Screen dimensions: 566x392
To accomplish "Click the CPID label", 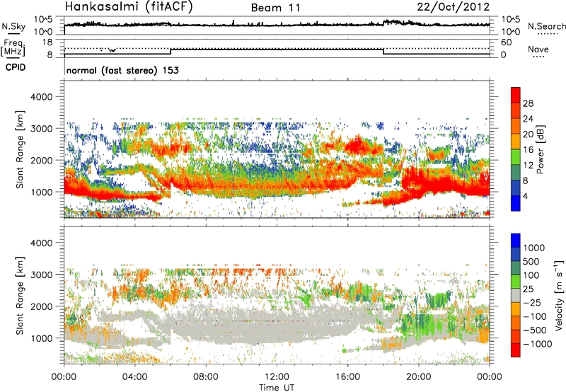I will tap(16, 67).
